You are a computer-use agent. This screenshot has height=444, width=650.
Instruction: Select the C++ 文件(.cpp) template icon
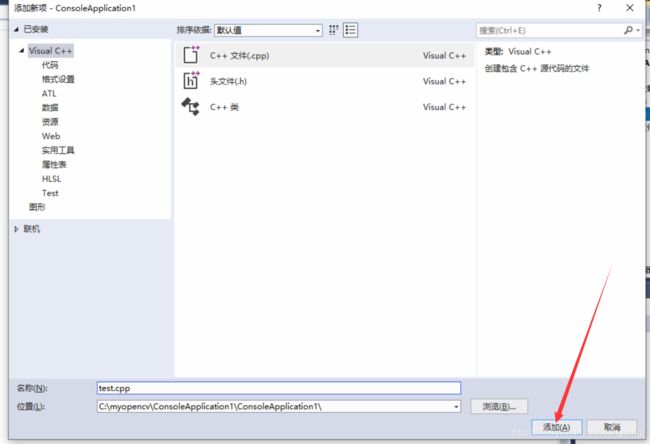(191, 55)
